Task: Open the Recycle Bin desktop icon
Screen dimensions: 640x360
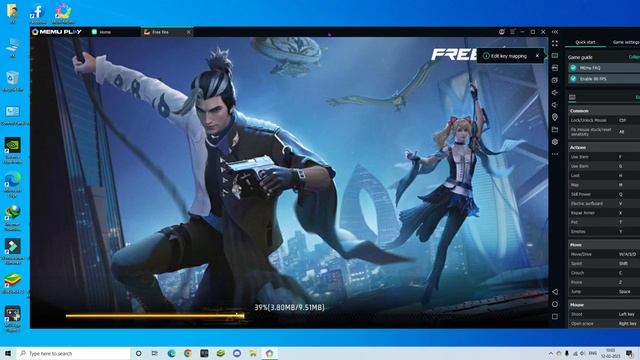Action: tap(12, 81)
